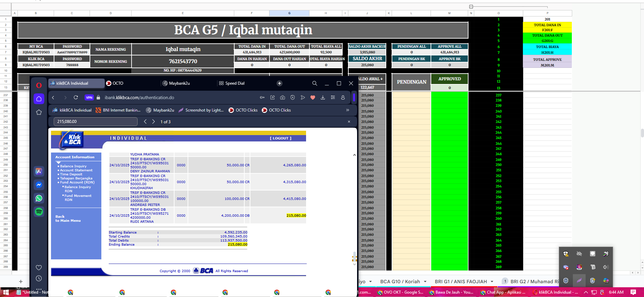The width and height of the screenshot is (644, 297).
Task: Click the Flow send icon
Action: click(x=303, y=97)
